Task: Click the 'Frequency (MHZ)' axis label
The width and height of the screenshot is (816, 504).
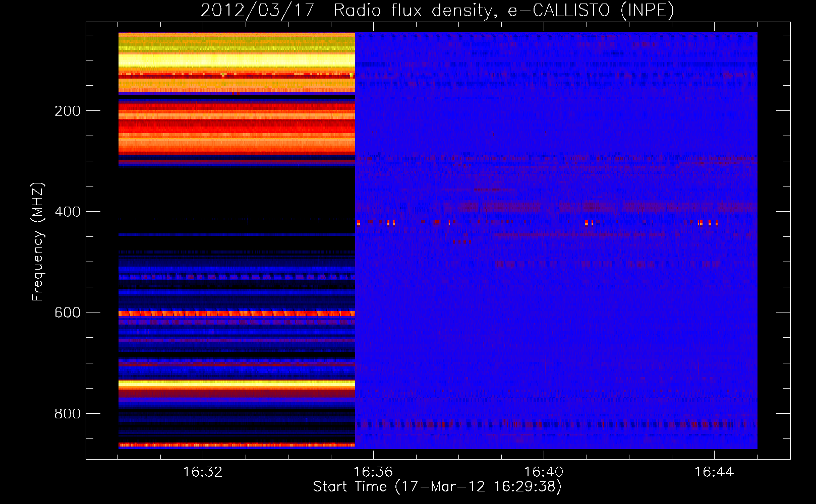Action: [38, 242]
